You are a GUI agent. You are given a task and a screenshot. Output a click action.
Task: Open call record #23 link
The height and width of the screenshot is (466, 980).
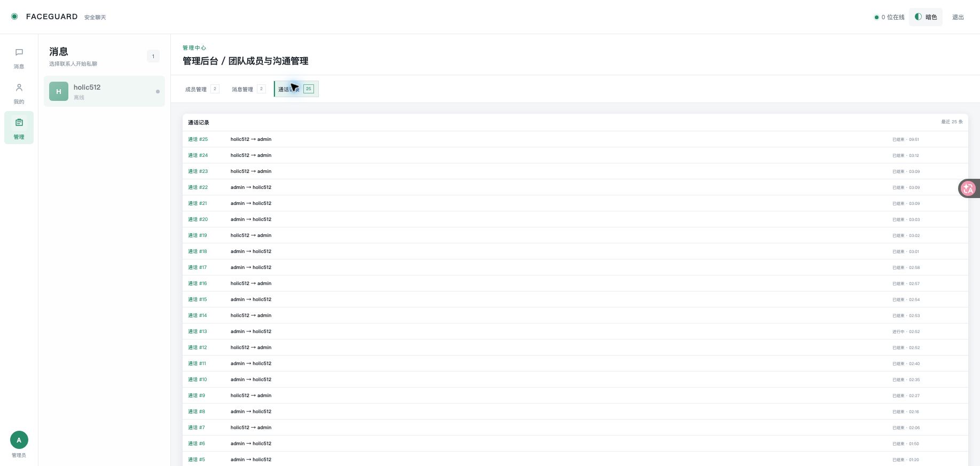tap(198, 171)
